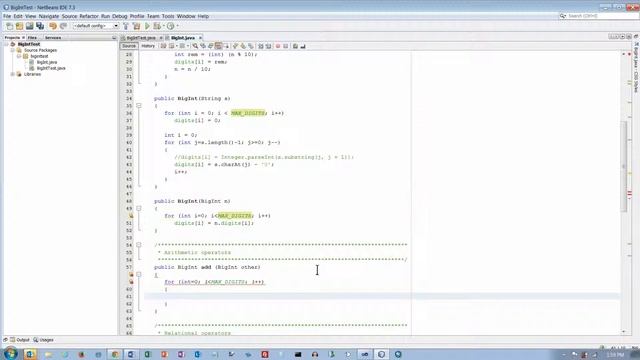Click the editor vertical scrollbar thumb

pyautogui.click(x=624, y=166)
